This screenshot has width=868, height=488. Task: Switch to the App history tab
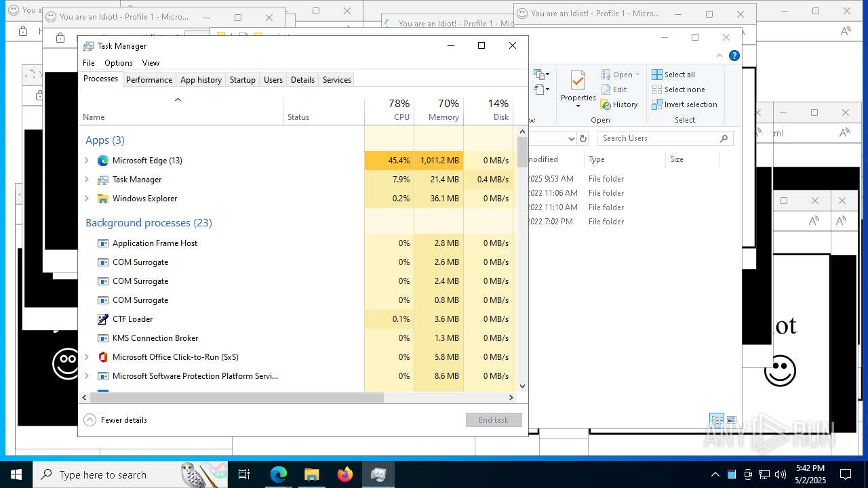[201, 80]
